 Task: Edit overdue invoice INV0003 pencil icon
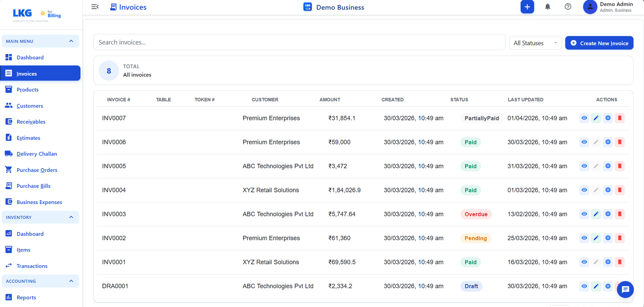(x=596, y=214)
